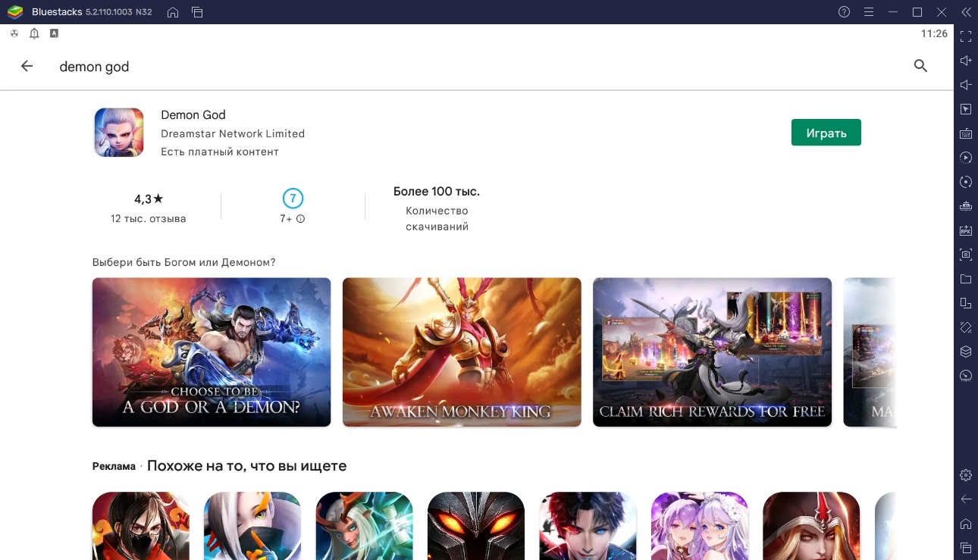Click the tilted phone shake icon
Viewport: 978px width, 560px height.
click(965, 327)
